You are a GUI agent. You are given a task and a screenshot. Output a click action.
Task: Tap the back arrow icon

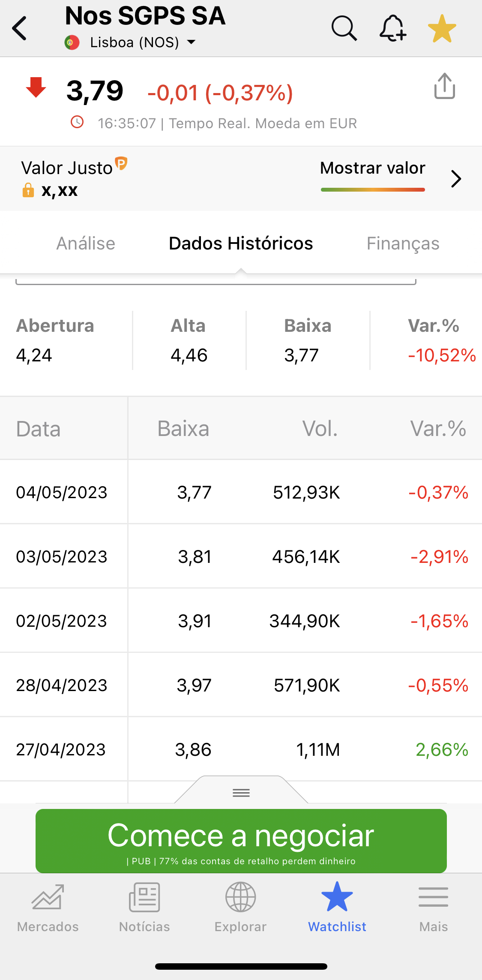[20, 28]
